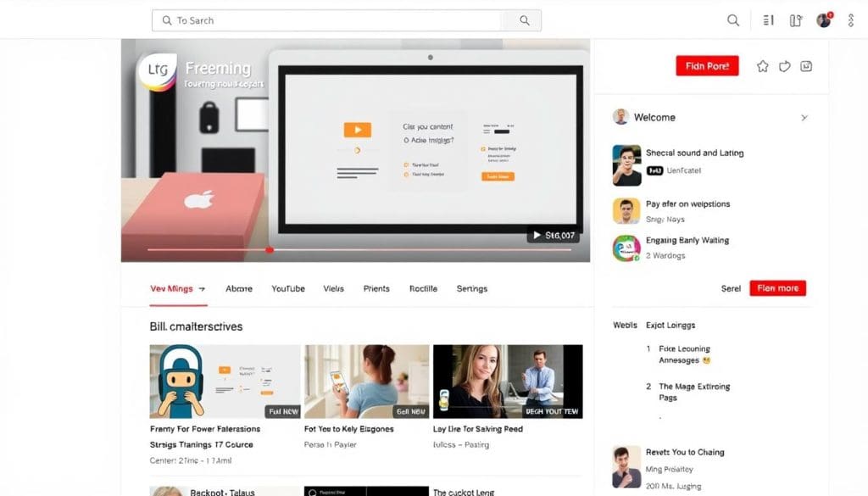This screenshot has width=868, height=496.
Task: Open the list view icon in header
Action: pos(769,20)
